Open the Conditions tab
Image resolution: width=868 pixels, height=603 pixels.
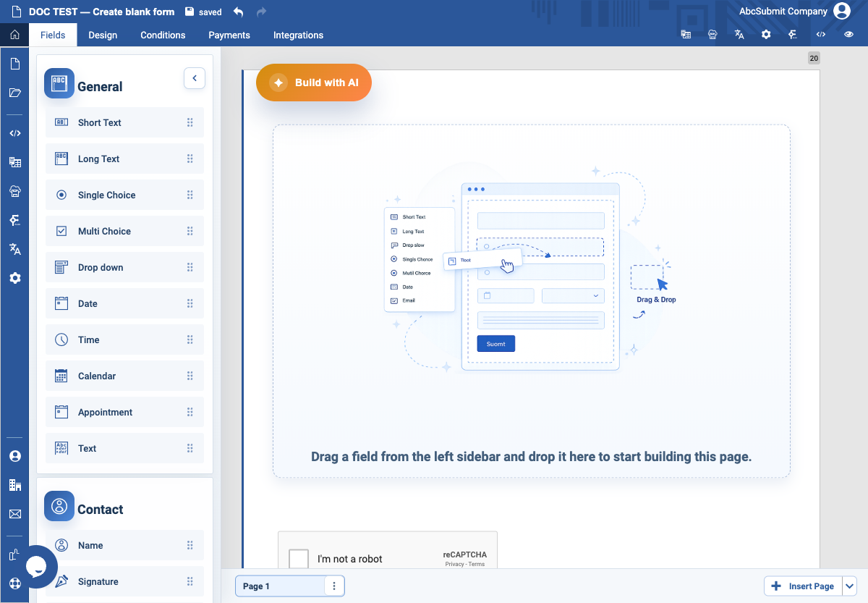163,35
